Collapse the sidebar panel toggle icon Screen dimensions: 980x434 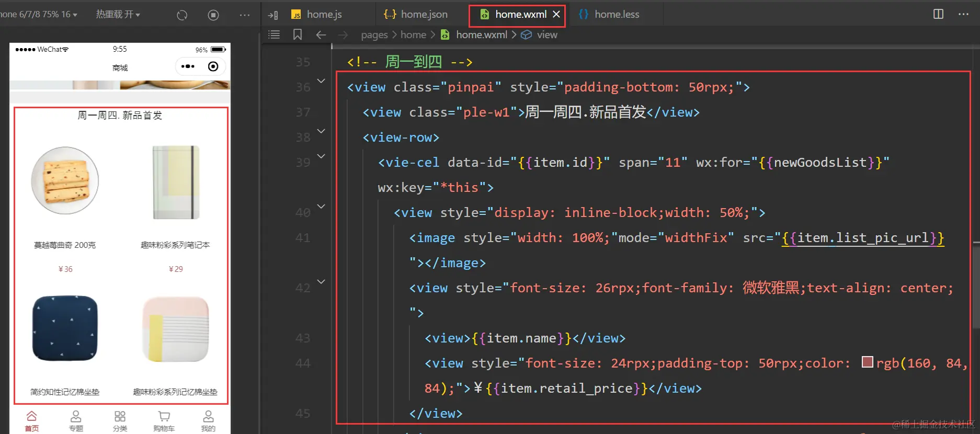pyautogui.click(x=273, y=15)
